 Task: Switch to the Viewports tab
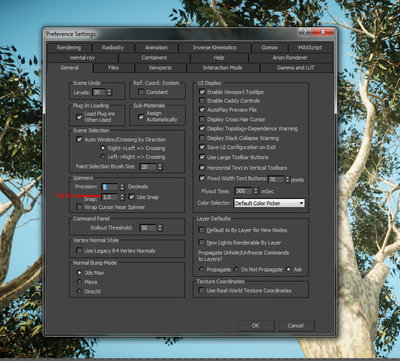point(160,68)
